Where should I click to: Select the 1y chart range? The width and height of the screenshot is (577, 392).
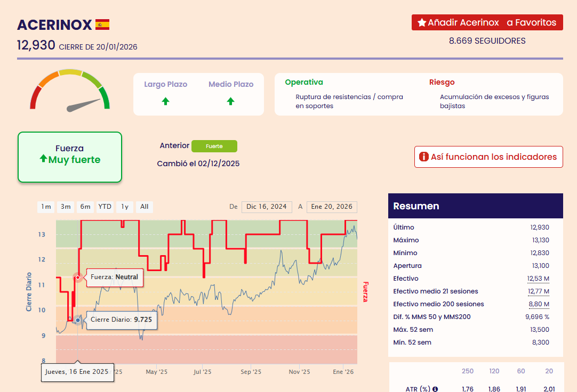pyautogui.click(x=125, y=207)
